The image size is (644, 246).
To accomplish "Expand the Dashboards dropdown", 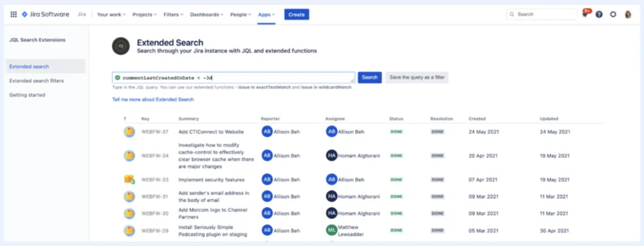I will (206, 14).
